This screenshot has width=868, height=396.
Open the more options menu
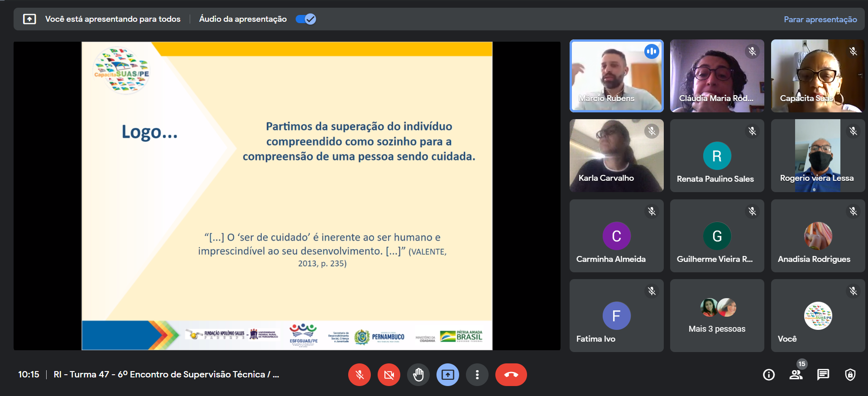[x=477, y=375]
